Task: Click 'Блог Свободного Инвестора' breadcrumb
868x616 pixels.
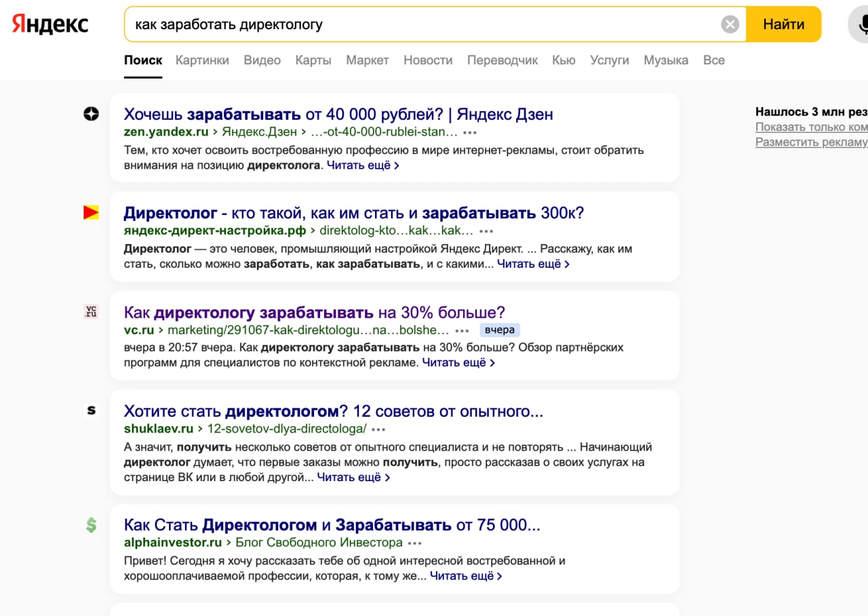Action: tap(319, 543)
